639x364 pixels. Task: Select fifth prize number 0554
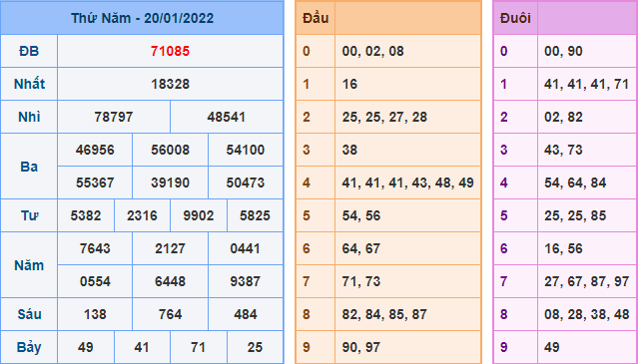[x=95, y=281]
